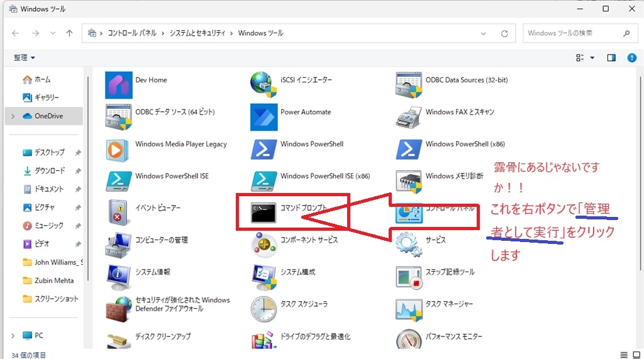The width and height of the screenshot is (644, 359).
Task: Open ビデオ quick access folder
Action: pyautogui.click(x=43, y=244)
